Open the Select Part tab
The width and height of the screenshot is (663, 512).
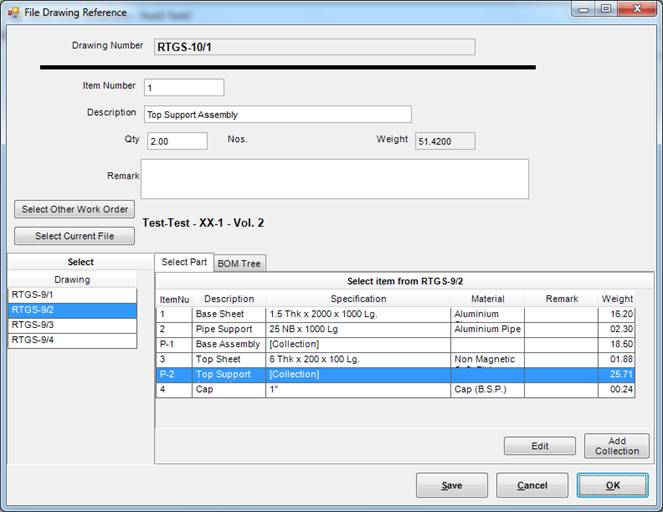click(184, 262)
